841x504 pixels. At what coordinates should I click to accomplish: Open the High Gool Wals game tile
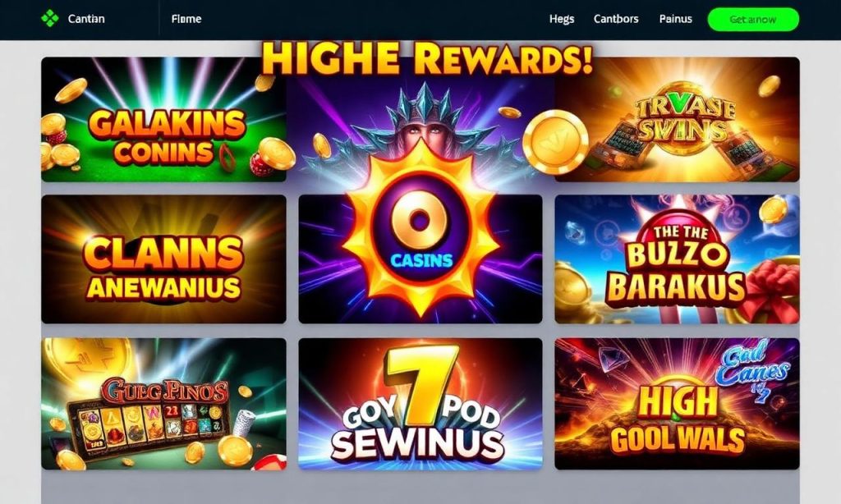click(677, 404)
